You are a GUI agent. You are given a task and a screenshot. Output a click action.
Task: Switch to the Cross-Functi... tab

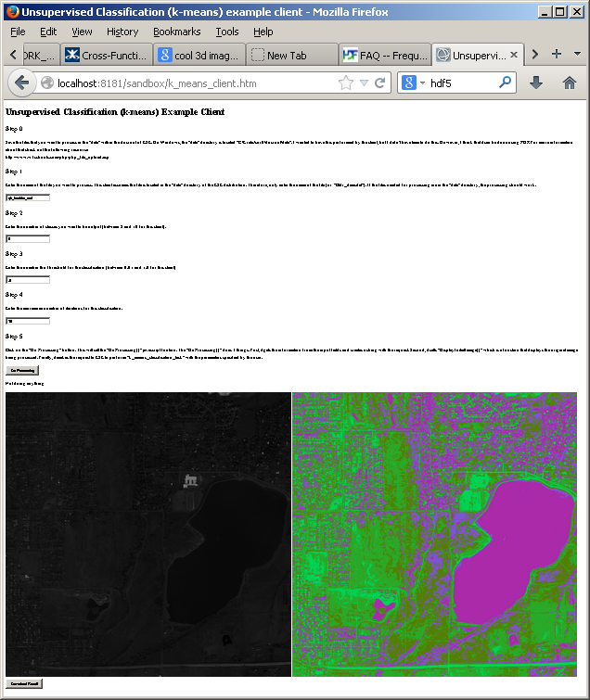point(107,55)
